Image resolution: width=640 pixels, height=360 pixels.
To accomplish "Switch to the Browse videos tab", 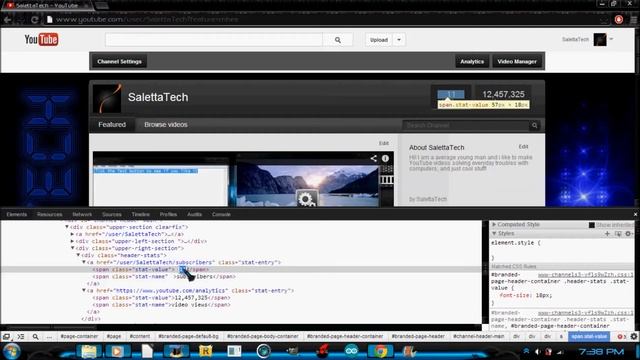I will pos(166,125).
